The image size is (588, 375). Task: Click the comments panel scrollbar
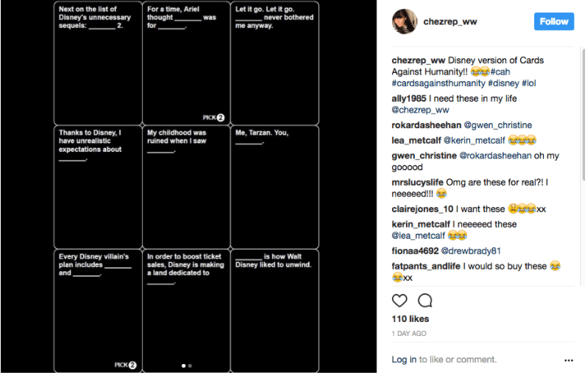(x=583, y=111)
